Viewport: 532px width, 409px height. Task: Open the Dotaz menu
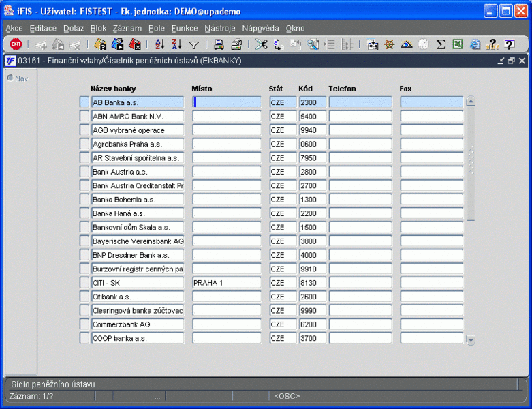click(74, 29)
